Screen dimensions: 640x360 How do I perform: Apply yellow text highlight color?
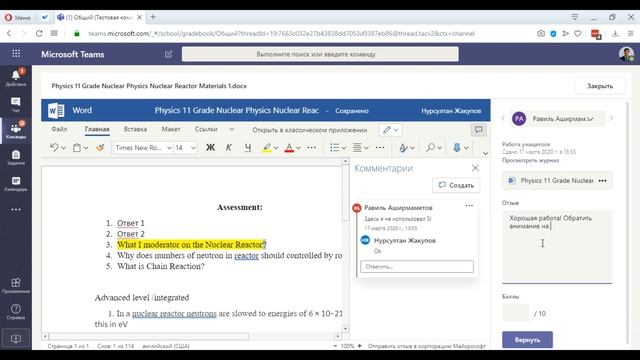click(x=267, y=147)
